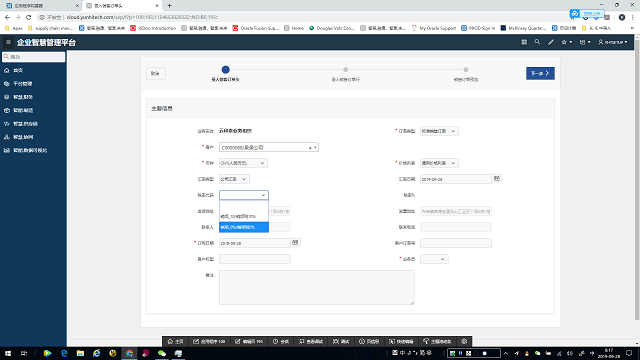Click the 汇率日期 date field
This screenshot has height=360, width=640.
pos(456,179)
